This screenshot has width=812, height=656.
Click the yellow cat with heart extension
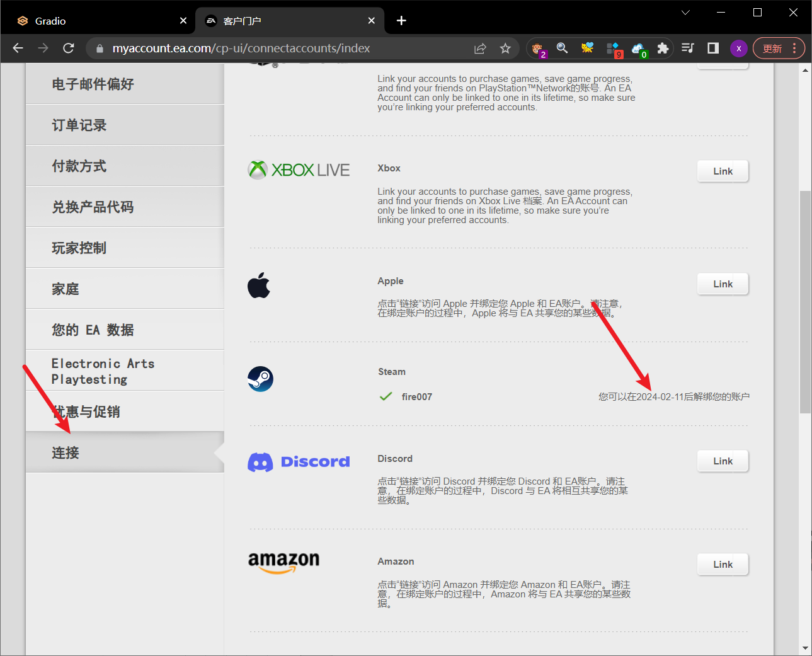tap(587, 48)
